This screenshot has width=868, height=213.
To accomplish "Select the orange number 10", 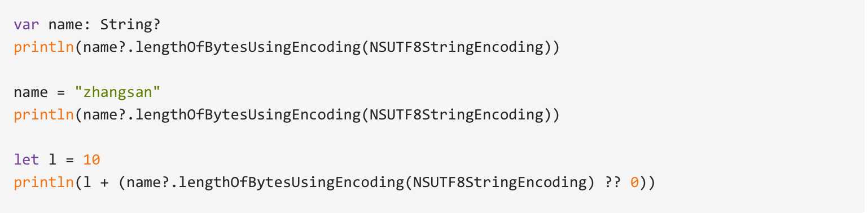I will pos(91,159).
